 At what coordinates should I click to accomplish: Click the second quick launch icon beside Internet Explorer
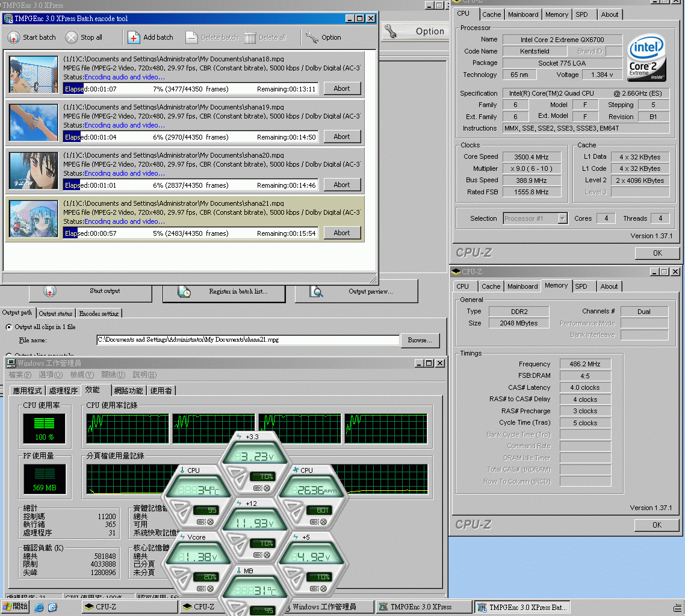click(x=52, y=607)
